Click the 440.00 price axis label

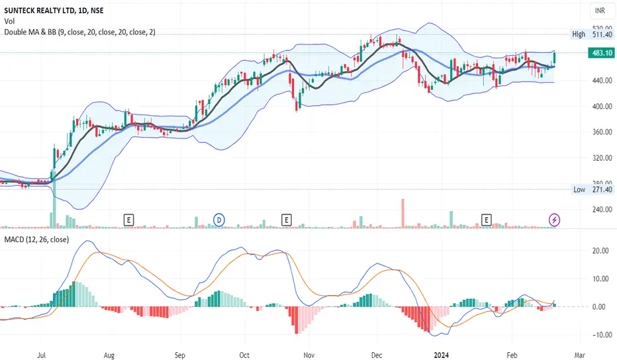(602, 80)
